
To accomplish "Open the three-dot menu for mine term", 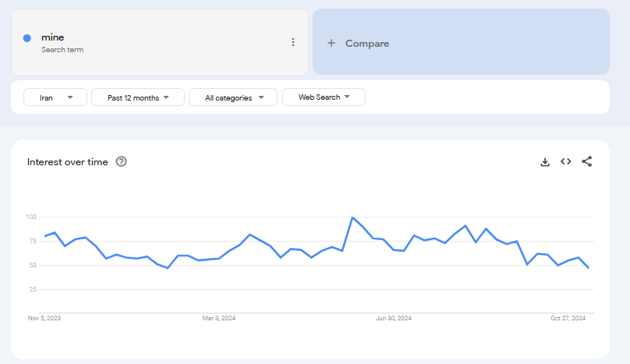I will (293, 42).
